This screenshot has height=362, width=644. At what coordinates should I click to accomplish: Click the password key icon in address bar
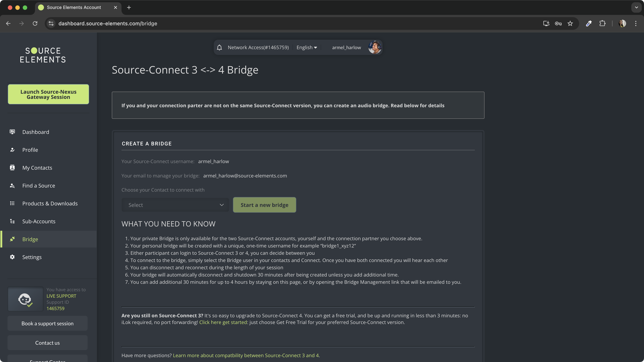click(558, 23)
